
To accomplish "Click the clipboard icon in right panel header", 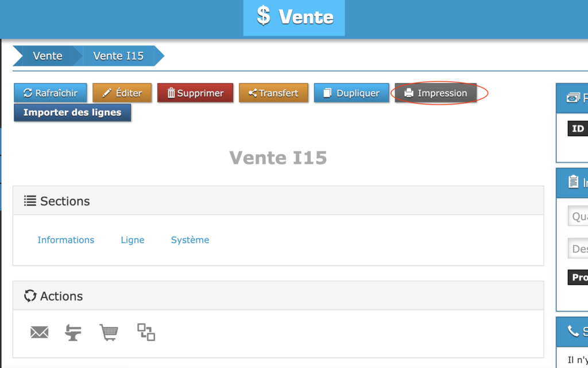I will [x=573, y=182].
